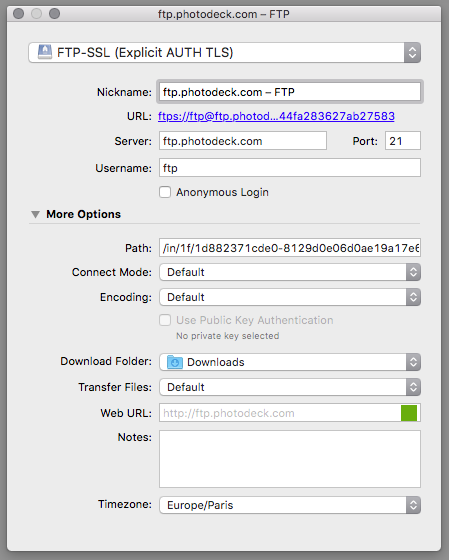
Task: Click into the Notes text area
Action: pos(290,459)
